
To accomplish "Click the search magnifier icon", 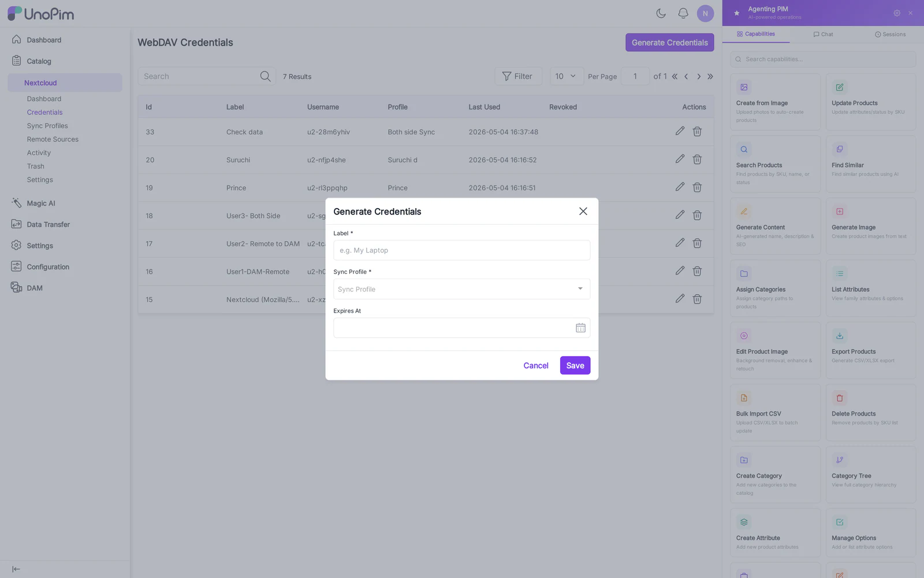I will (x=265, y=76).
